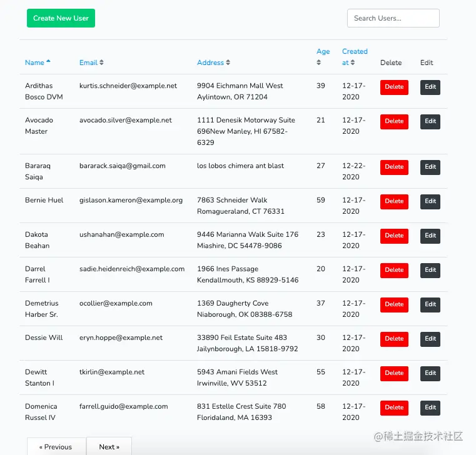
Task: Edit user Dessie Will
Action: pyautogui.click(x=430, y=339)
